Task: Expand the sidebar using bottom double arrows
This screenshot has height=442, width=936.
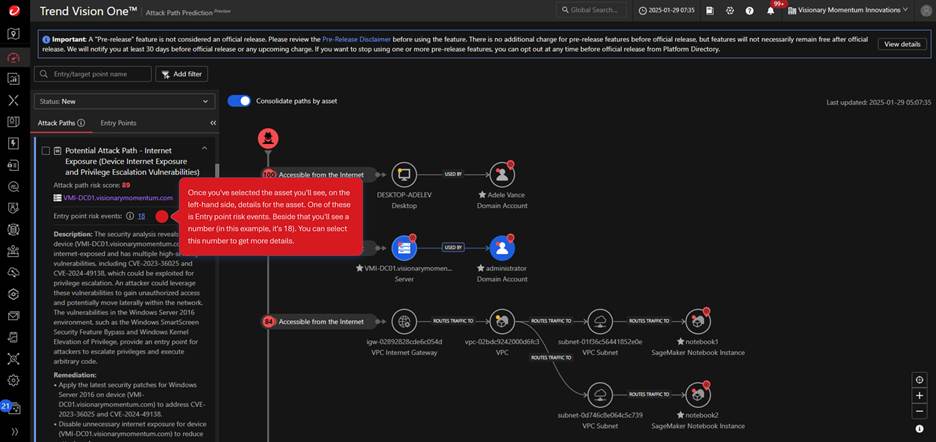Action: (x=14, y=431)
